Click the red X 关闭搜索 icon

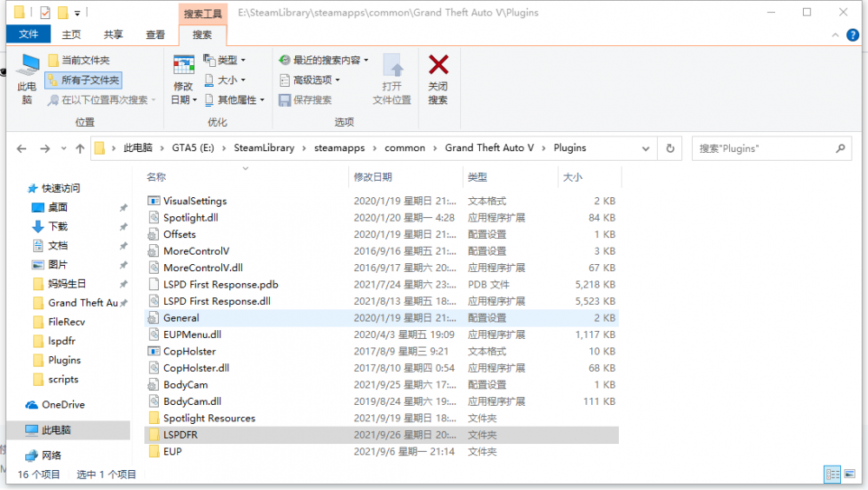pyautogui.click(x=438, y=66)
